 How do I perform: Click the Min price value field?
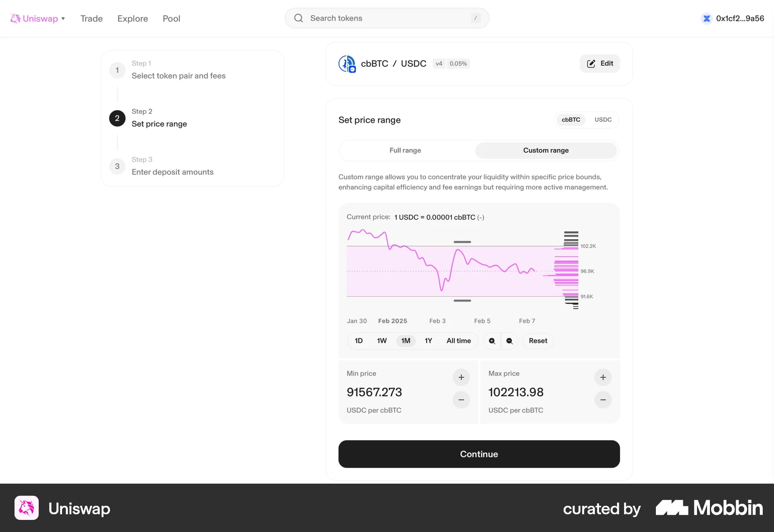click(375, 392)
